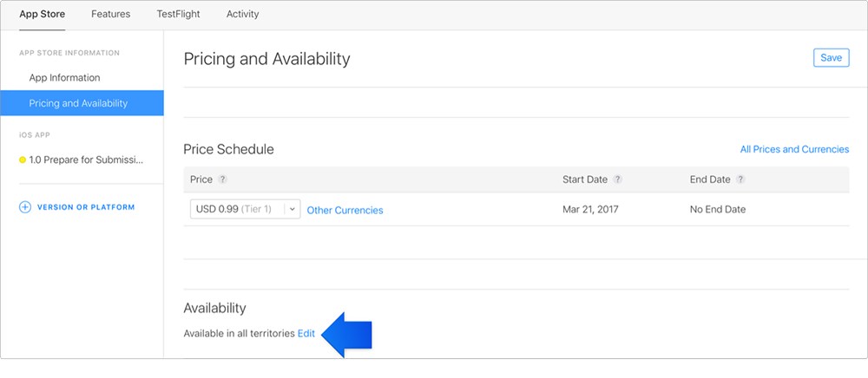Open App Information in the sidebar
This screenshot has width=868, height=378.
point(65,78)
